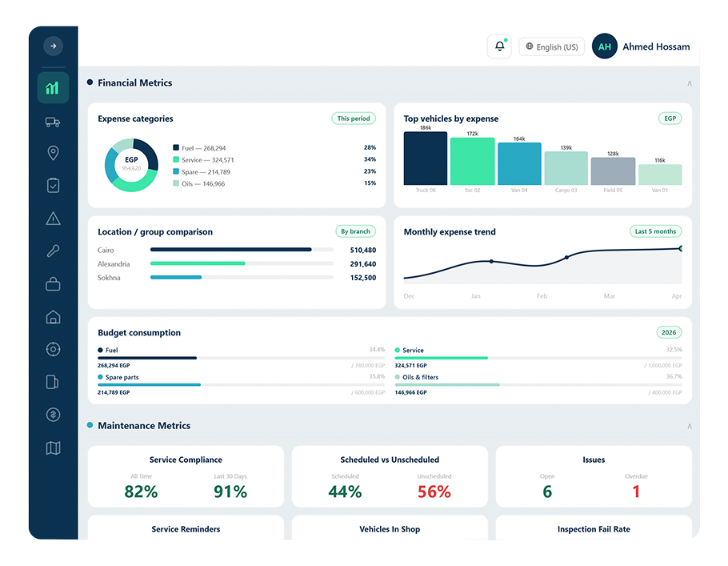The image size is (728, 566).
Task: Click the Spare parts budget progress bar
Action: [x=241, y=385]
